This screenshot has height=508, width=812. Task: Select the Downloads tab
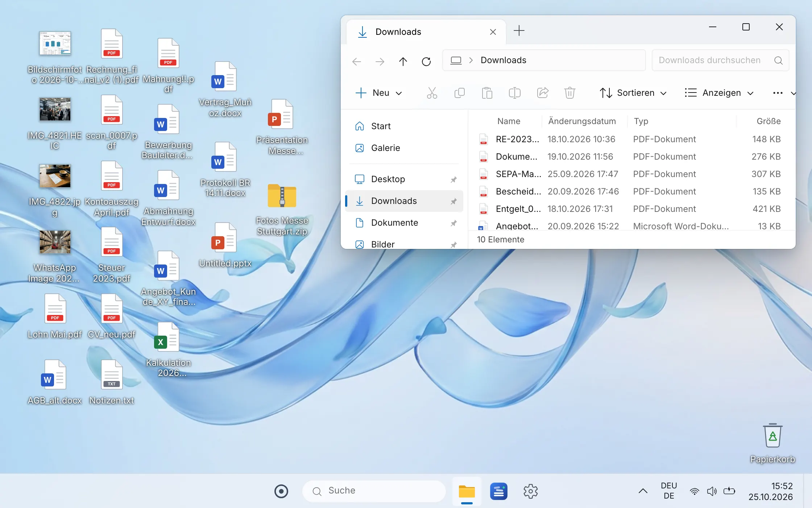[x=426, y=32]
